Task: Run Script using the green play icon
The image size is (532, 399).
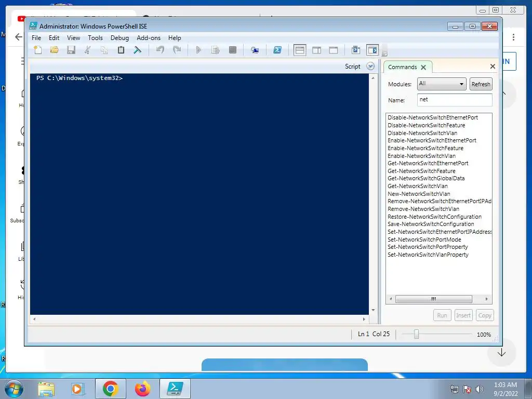Action: pyautogui.click(x=199, y=50)
